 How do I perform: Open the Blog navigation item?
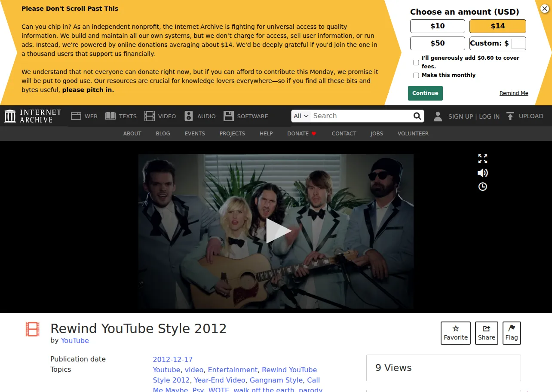click(163, 134)
